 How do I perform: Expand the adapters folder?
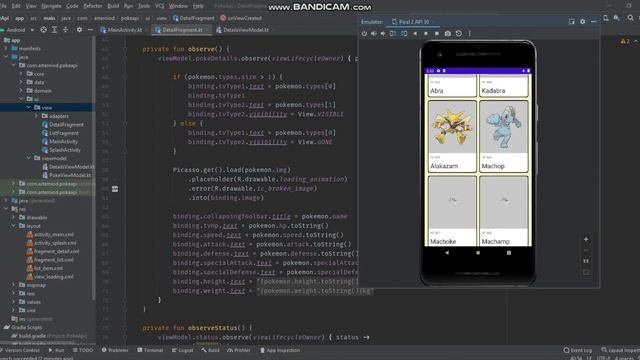36,116
